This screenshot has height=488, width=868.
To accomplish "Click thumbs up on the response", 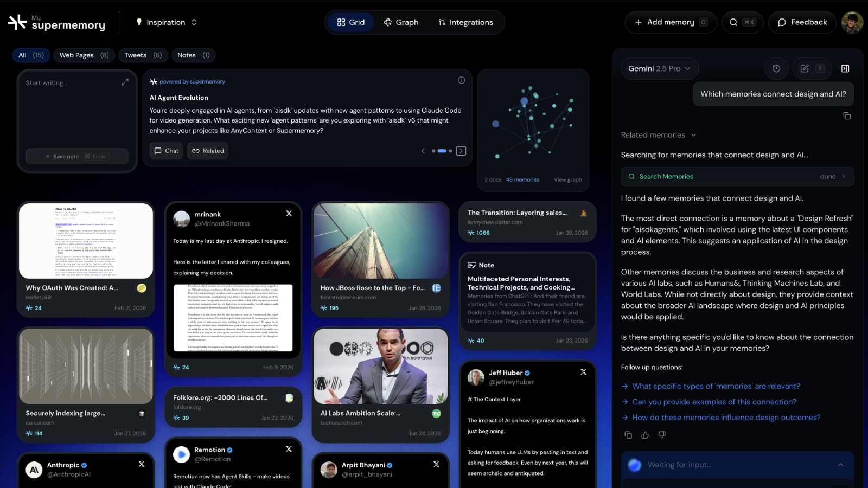I will (x=645, y=435).
